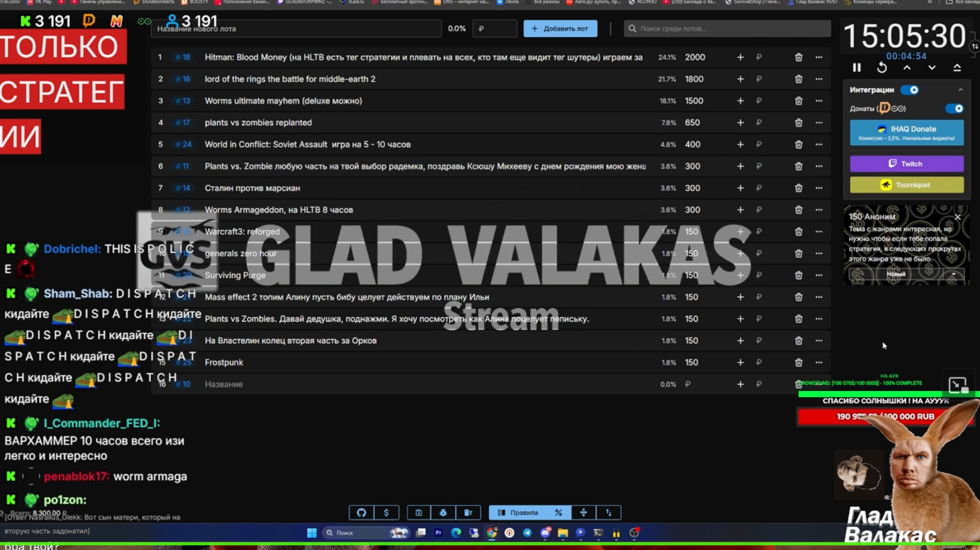This screenshot has width=980, height=550.
Task: Add amount to the Frostpunk lot
Action: 740,363
